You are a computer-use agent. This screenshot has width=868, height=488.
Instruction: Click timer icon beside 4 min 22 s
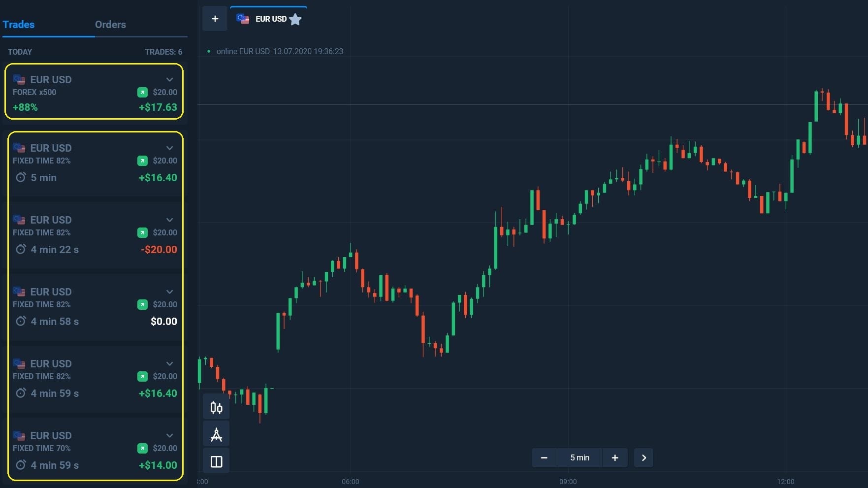click(x=21, y=249)
